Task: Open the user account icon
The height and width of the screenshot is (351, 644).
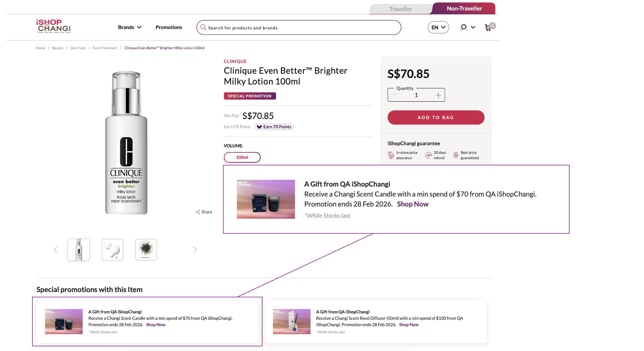Action: (x=463, y=27)
